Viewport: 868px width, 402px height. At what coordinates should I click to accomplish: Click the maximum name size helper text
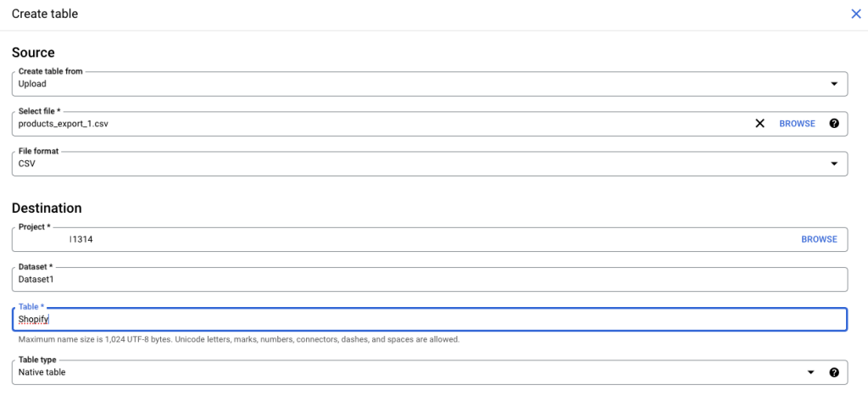coord(239,339)
